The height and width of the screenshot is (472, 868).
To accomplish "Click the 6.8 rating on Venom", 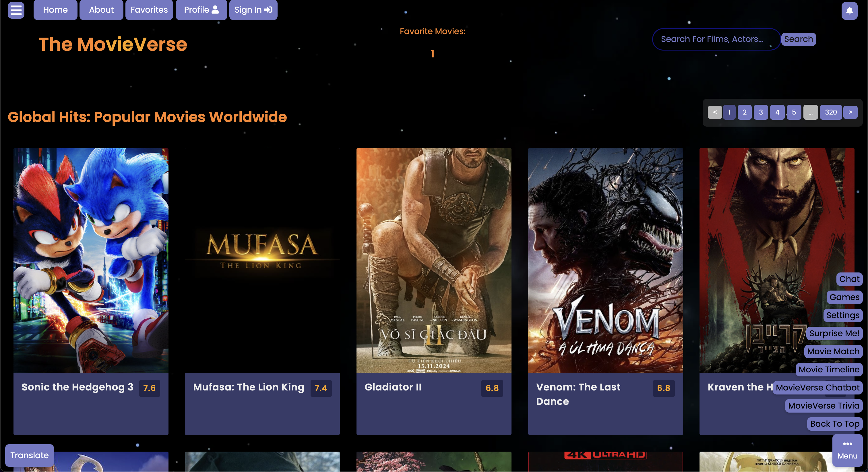I will (x=663, y=388).
